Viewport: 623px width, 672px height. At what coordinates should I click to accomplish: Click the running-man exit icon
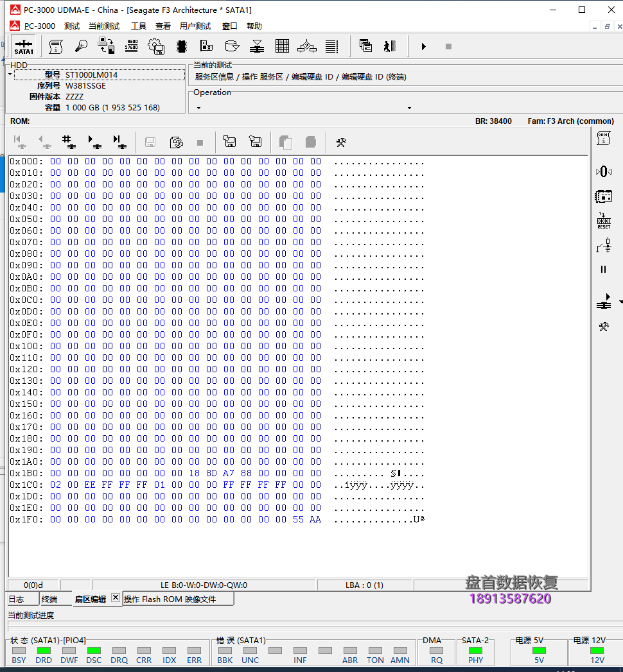coord(390,46)
